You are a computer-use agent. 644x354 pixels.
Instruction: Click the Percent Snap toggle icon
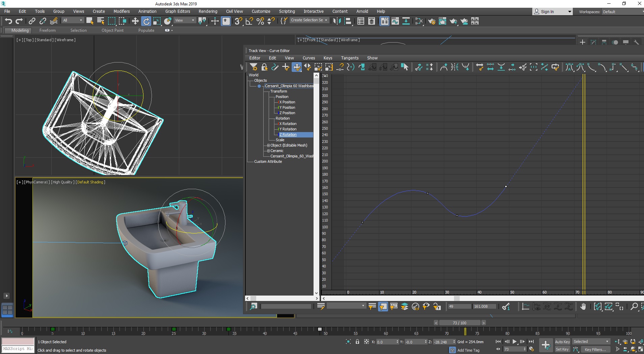pos(260,21)
